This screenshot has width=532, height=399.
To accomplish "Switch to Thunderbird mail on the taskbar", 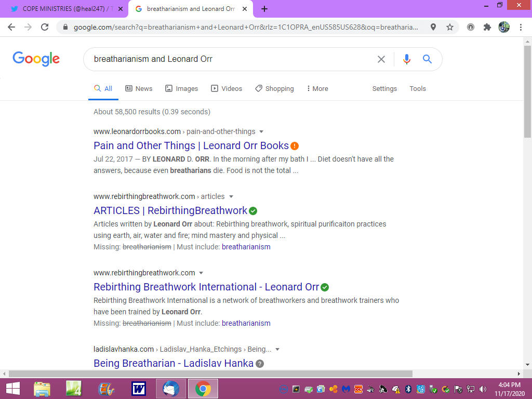I will 170,389.
